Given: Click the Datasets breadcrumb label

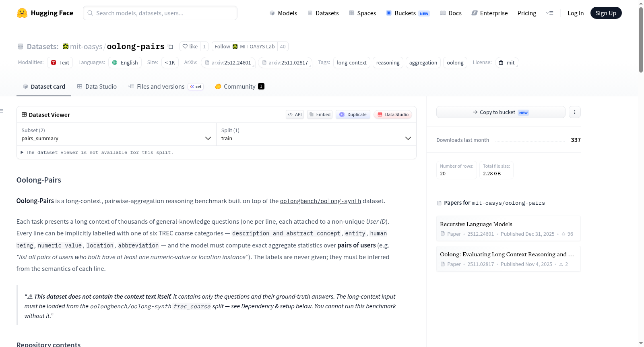Looking at the screenshot, I should pos(43,46).
